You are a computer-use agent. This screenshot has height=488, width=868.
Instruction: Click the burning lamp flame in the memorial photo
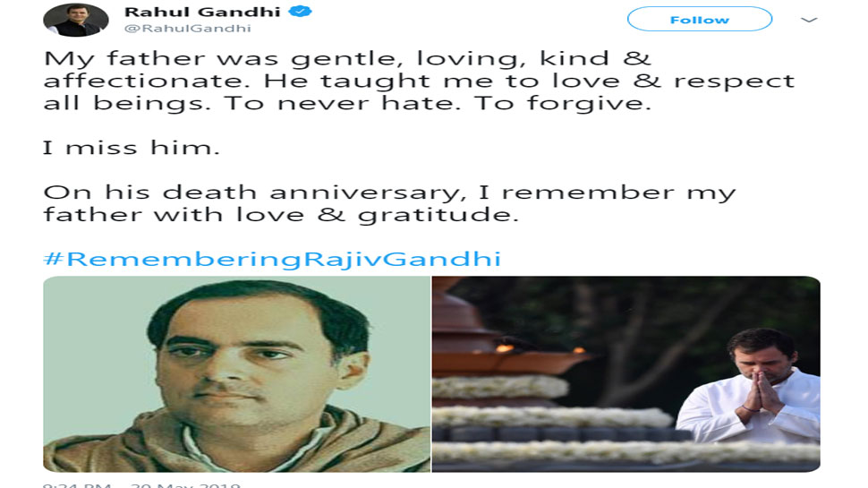click(505, 347)
